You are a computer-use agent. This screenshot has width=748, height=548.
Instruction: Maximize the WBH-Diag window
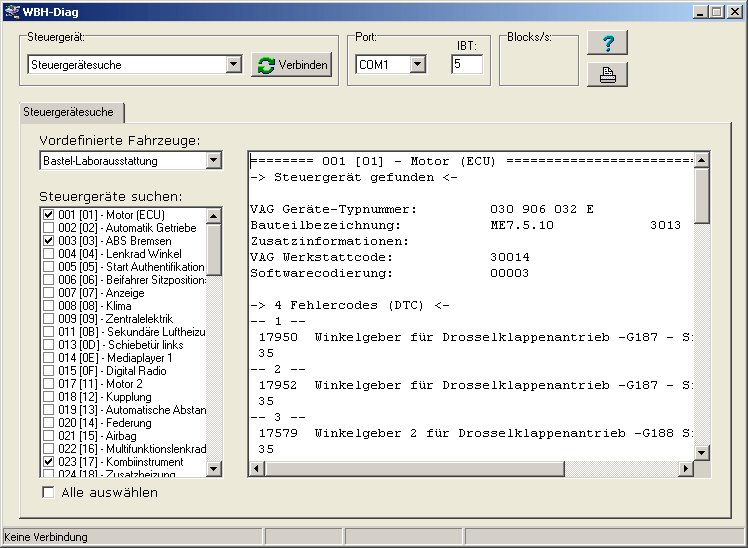coord(717,11)
